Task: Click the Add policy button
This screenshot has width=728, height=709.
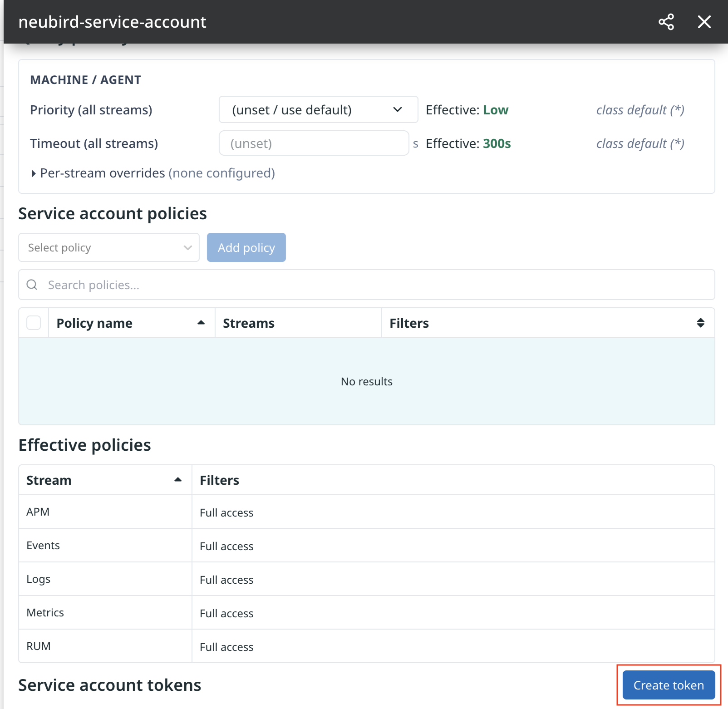Action: (246, 247)
